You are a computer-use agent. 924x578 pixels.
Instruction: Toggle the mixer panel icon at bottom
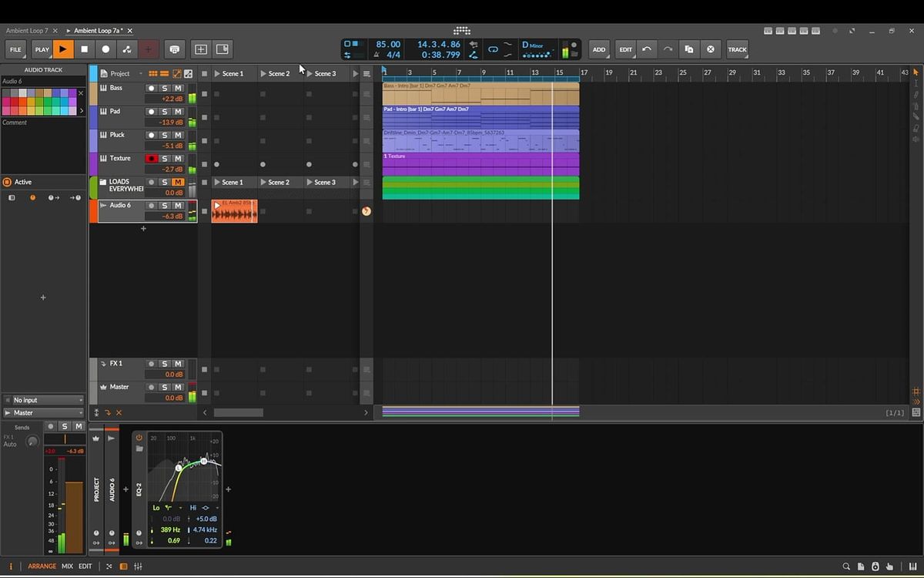click(138, 566)
